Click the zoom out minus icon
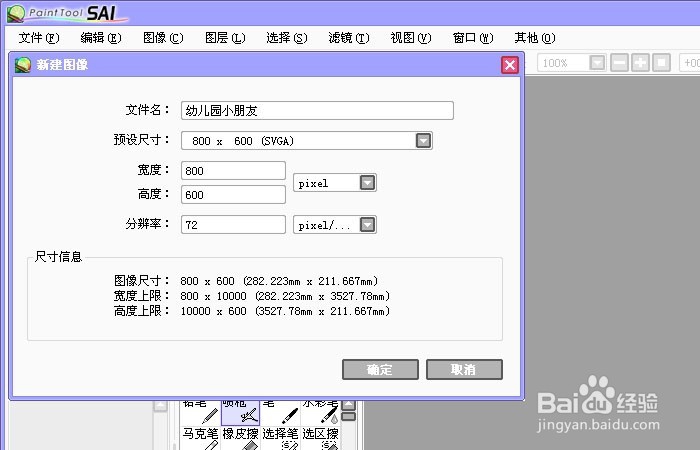Image resolution: width=700 pixels, height=450 pixels. click(x=619, y=63)
